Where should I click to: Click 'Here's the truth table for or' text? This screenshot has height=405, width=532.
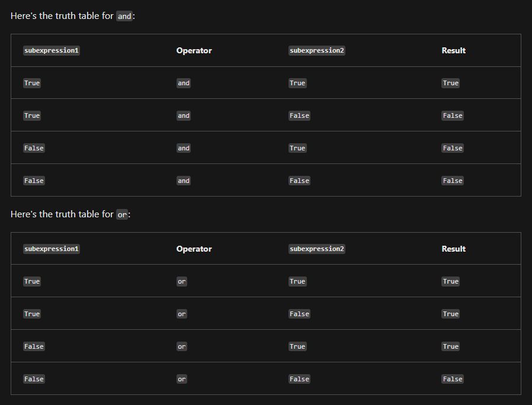tap(70, 214)
